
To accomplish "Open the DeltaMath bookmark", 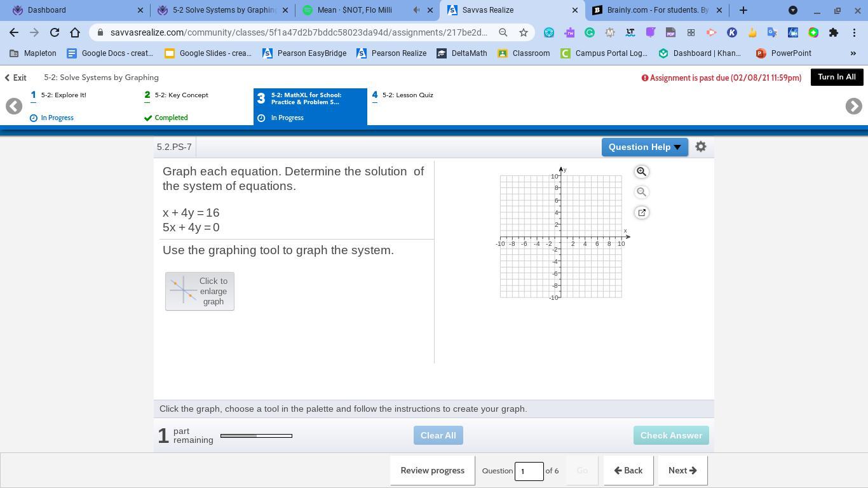I will coord(462,53).
